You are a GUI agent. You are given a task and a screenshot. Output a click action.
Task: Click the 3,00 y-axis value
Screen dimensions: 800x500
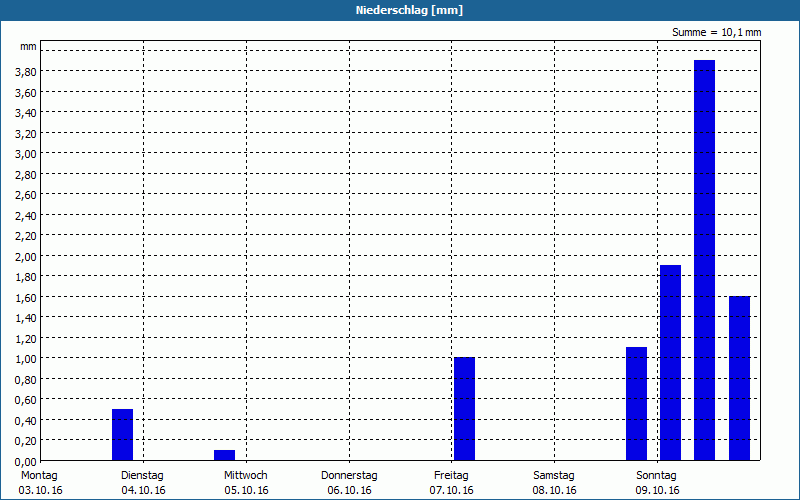26,154
